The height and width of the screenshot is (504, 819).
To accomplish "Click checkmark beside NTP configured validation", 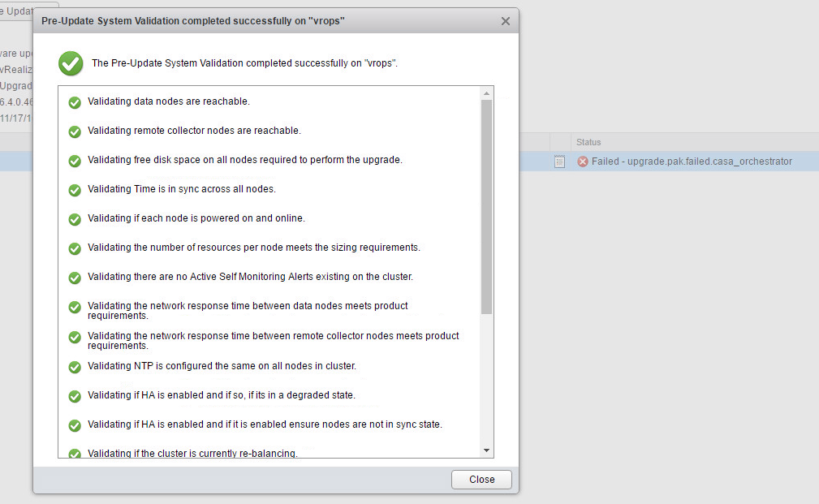I will coord(75,367).
